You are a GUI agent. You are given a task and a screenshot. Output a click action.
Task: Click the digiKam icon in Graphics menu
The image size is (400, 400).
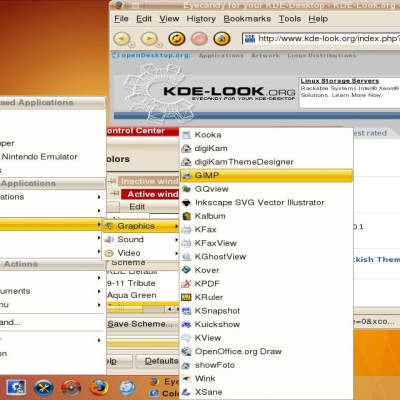pyautogui.click(x=186, y=149)
